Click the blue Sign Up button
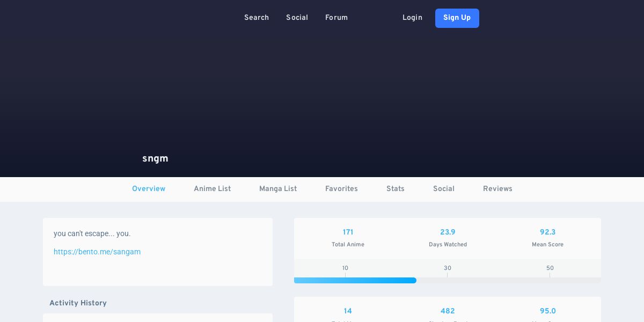Image resolution: width=644 pixels, height=322 pixels. click(x=457, y=18)
